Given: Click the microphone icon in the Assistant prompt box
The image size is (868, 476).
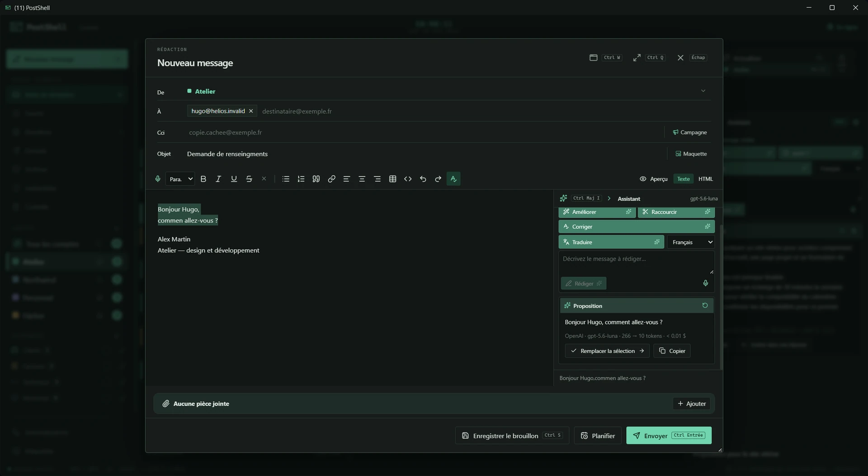Looking at the screenshot, I should pos(705,283).
